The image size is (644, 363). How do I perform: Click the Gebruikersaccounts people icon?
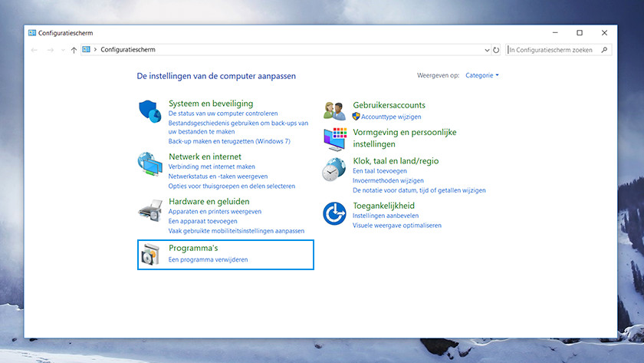334,111
